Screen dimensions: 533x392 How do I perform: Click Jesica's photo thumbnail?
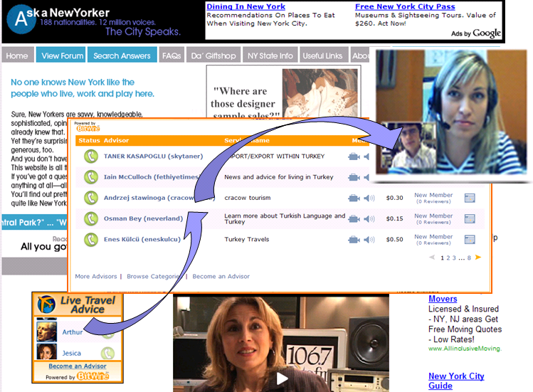coord(46,351)
